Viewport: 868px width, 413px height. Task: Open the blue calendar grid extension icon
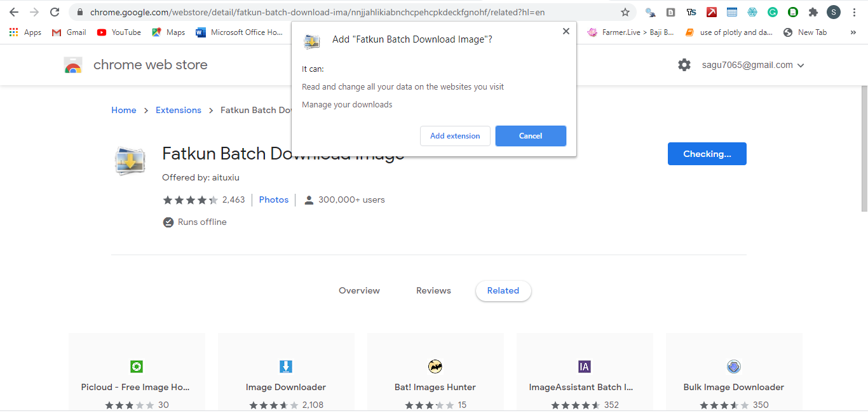pyautogui.click(x=732, y=12)
